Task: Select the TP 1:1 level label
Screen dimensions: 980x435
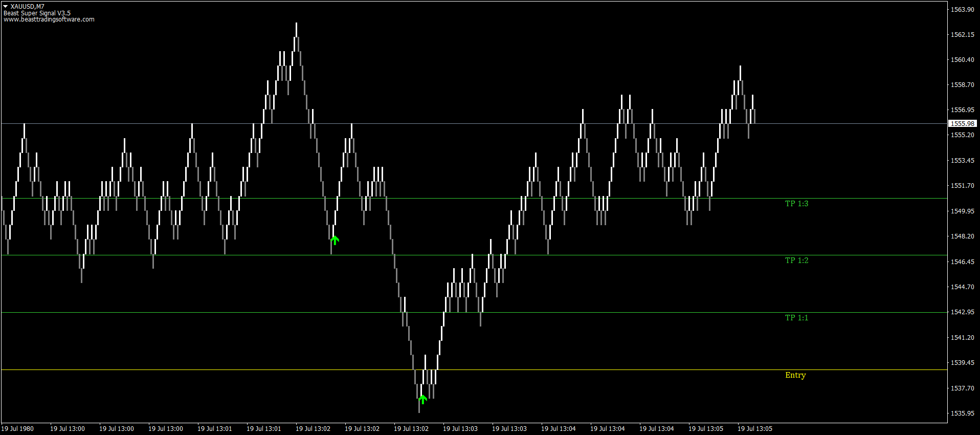Action: pos(797,318)
